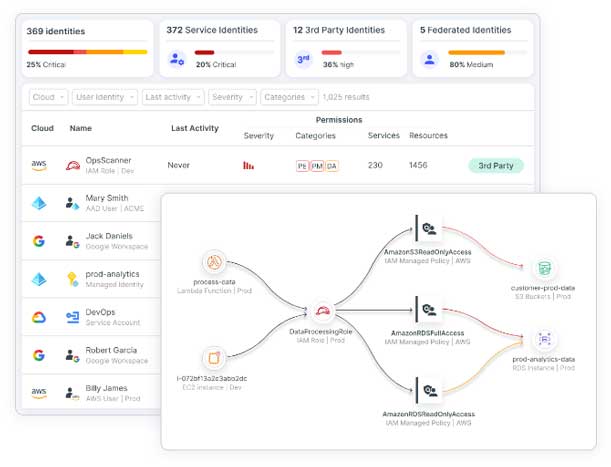This screenshot has width=611, height=467.
Task: Click the process-data Lambda function icon
Action: (x=213, y=263)
